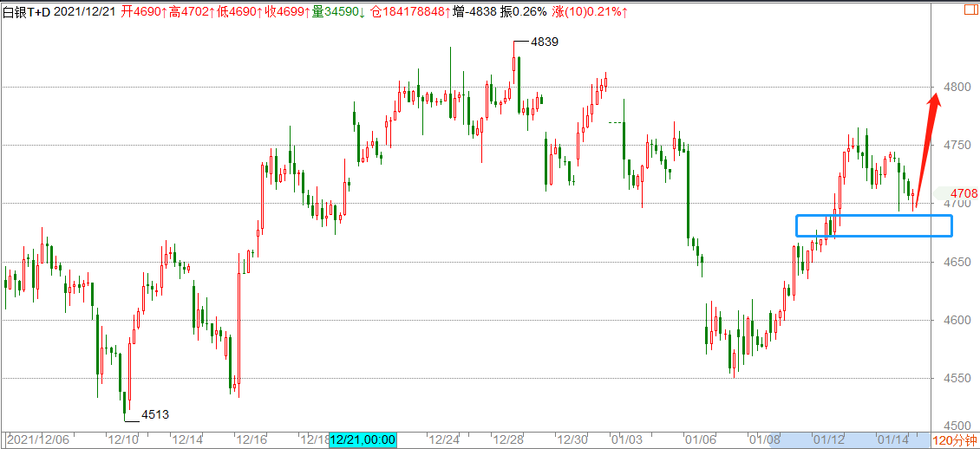980x449 pixels.
Task: Click the 振0.26% amplitude value
Action: pos(524,11)
